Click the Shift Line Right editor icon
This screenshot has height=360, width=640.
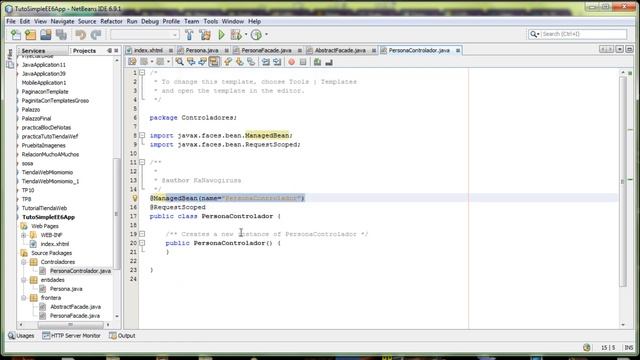point(277,62)
